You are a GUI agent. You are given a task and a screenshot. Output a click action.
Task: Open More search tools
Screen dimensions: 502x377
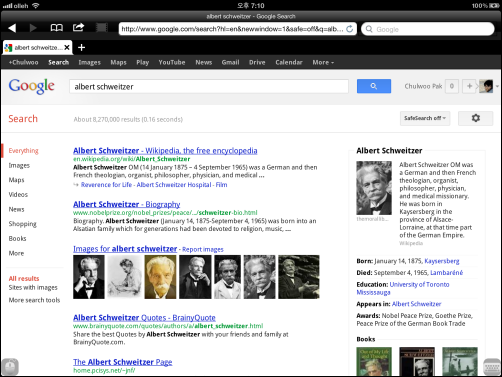[34, 300]
